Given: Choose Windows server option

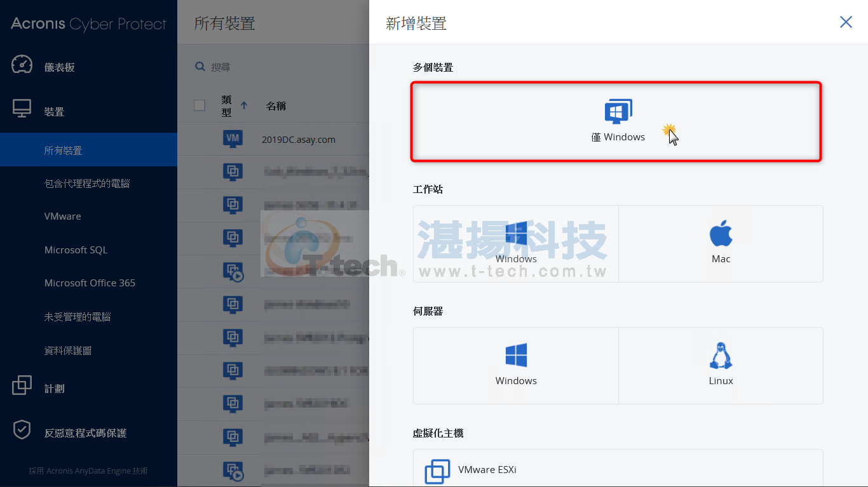Looking at the screenshot, I should (516, 366).
